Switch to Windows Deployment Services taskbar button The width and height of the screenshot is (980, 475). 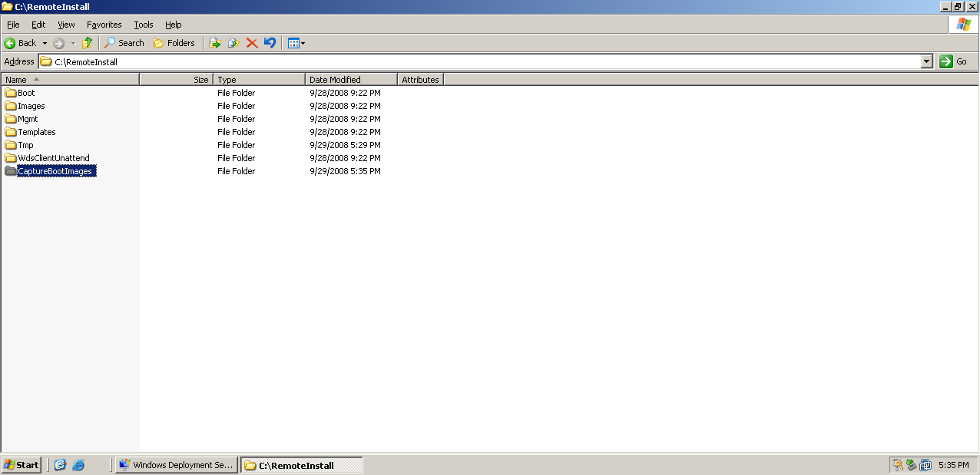click(x=176, y=465)
